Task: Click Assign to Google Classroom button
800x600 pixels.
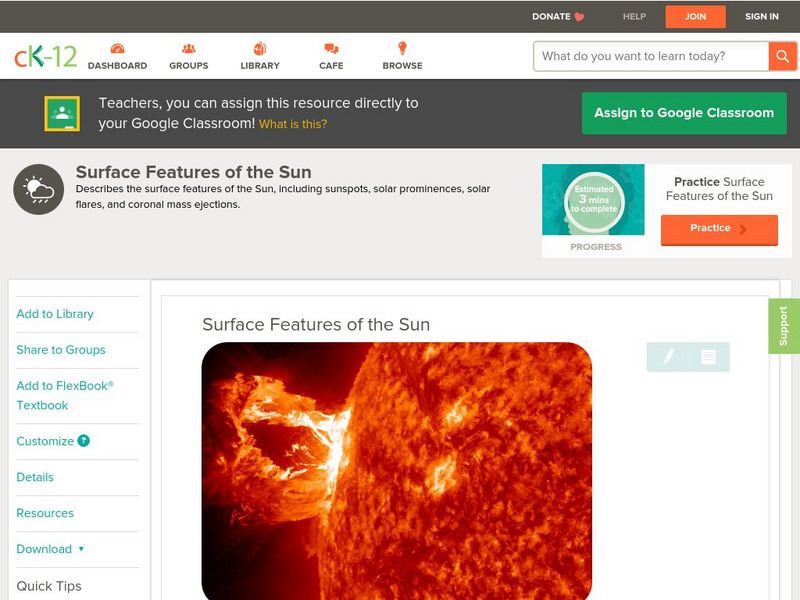Action: [x=684, y=113]
